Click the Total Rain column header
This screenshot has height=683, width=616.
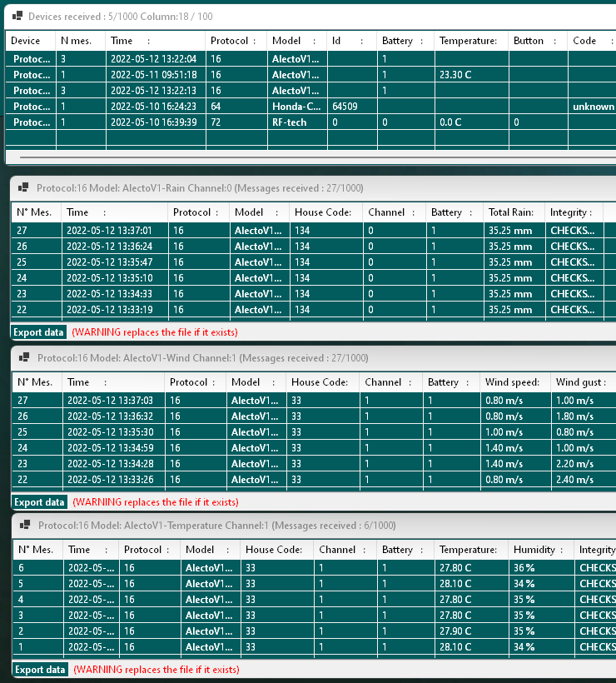click(514, 212)
